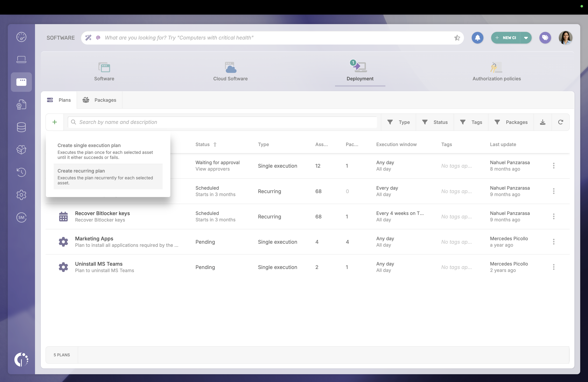
Task: Open the Tags icon near the profile avatar
Action: [545, 38]
